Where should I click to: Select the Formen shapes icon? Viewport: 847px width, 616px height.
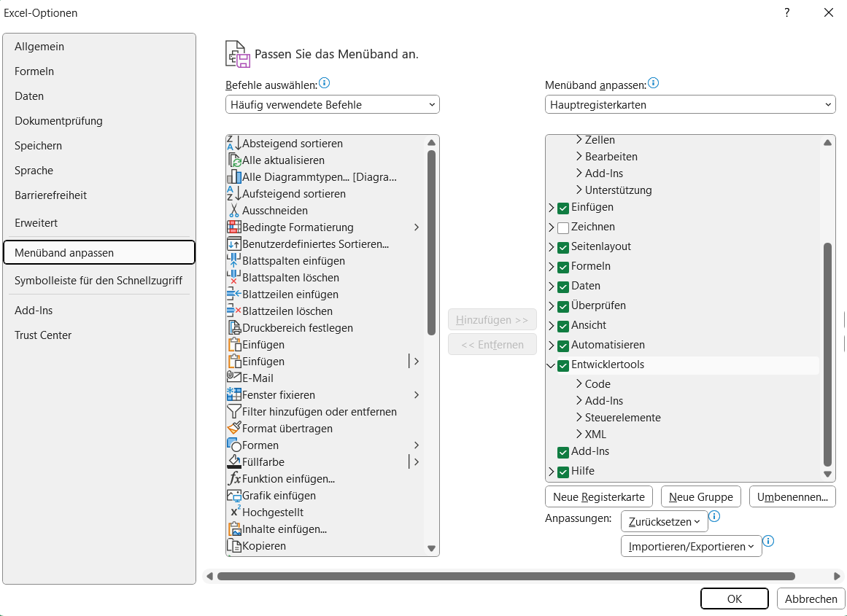[234, 445]
